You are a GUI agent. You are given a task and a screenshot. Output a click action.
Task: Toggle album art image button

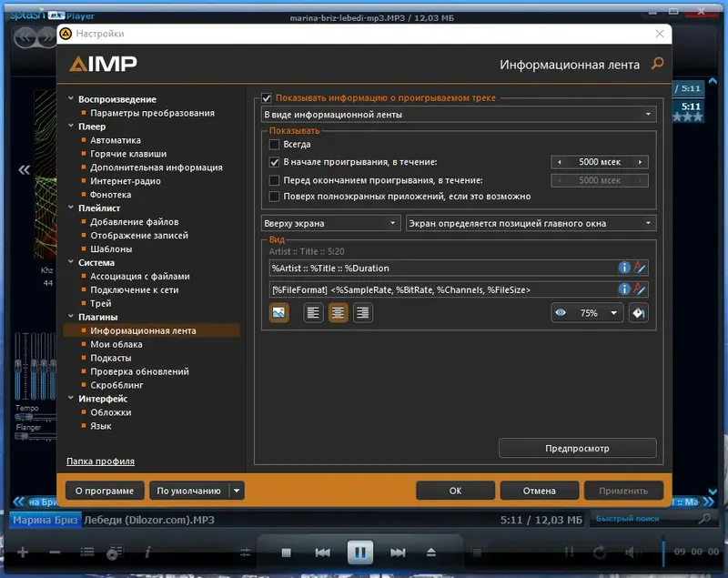point(279,312)
